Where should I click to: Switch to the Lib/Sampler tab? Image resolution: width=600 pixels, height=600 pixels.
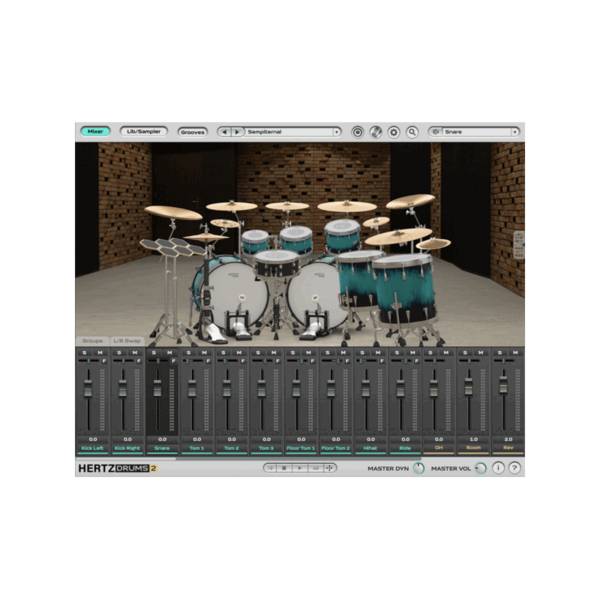[143, 132]
